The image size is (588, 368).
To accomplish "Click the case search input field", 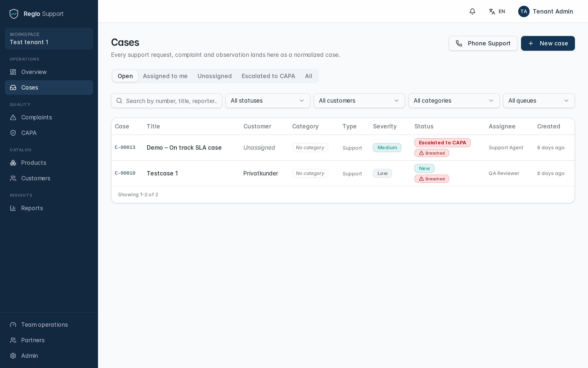I will click(166, 101).
